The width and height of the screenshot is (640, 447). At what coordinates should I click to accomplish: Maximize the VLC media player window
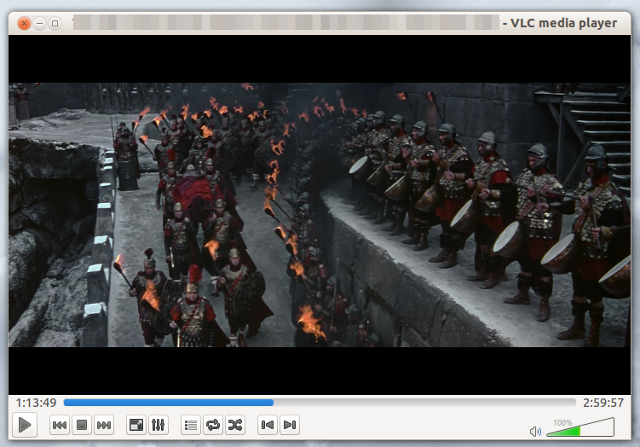pos(55,23)
